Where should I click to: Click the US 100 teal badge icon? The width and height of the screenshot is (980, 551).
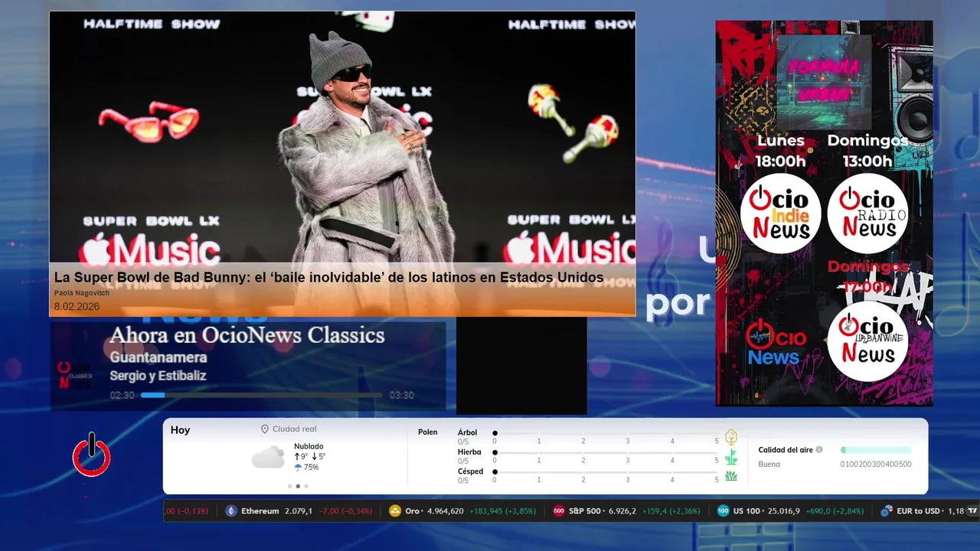tap(724, 511)
